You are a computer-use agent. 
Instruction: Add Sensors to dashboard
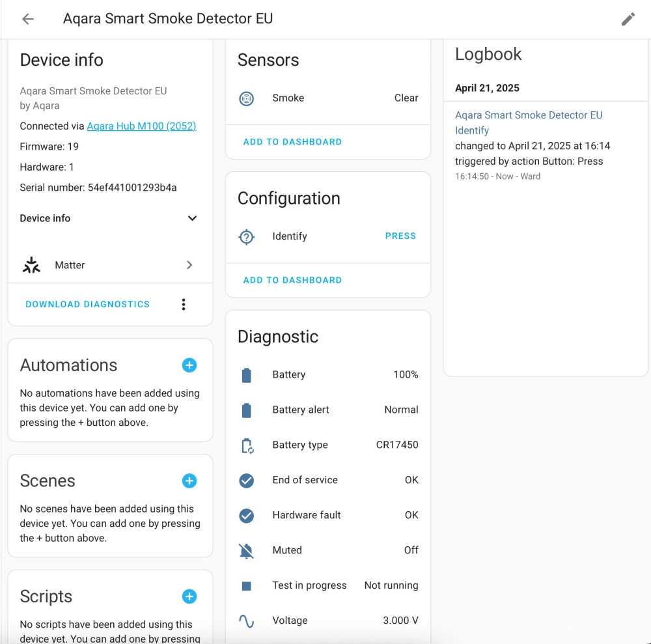(292, 142)
